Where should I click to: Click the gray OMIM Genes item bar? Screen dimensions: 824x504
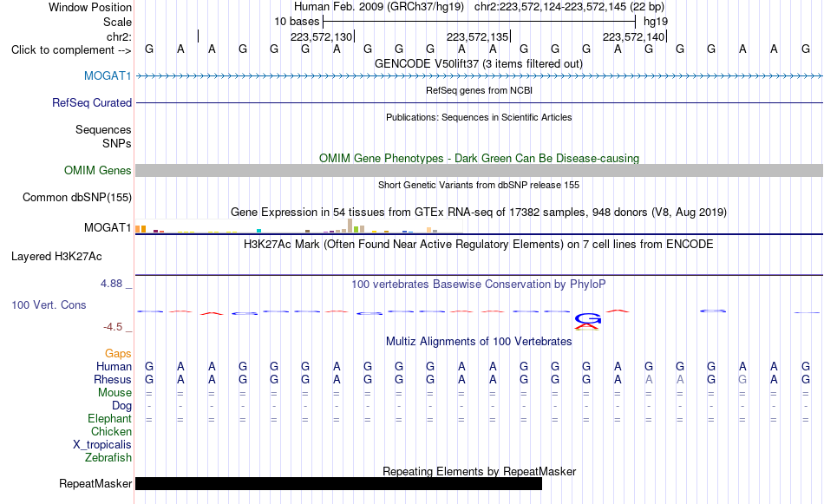[480, 170]
